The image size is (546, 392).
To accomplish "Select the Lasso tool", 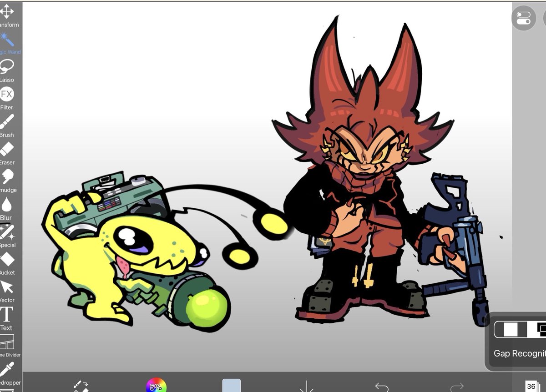I will [7, 70].
